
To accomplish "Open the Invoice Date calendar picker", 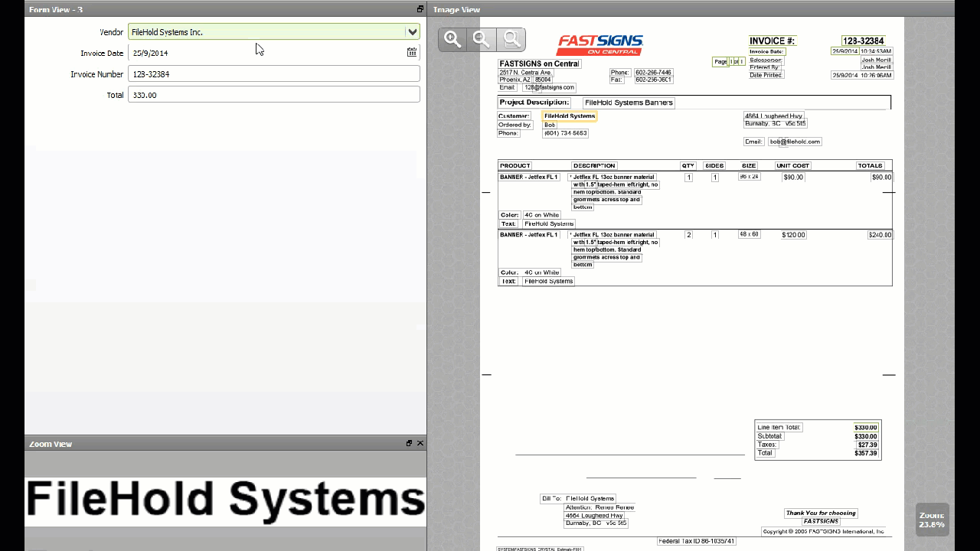I will 412,53.
